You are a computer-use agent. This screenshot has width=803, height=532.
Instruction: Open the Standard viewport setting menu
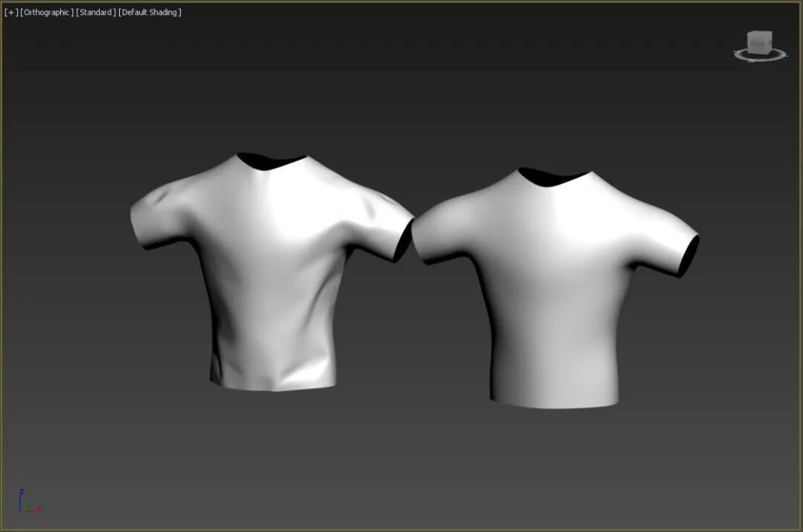click(x=96, y=13)
